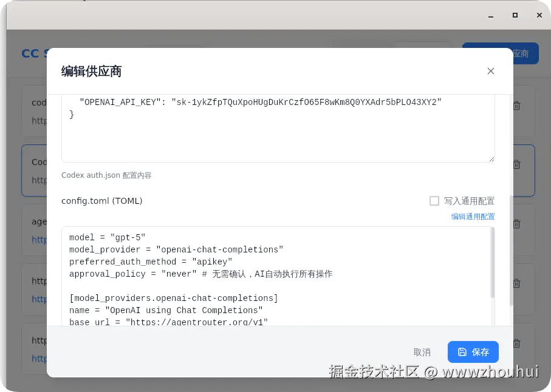Click the name = "OpenAI using Chat Completions" line
The width and height of the screenshot is (551, 392).
pos(166,310)
